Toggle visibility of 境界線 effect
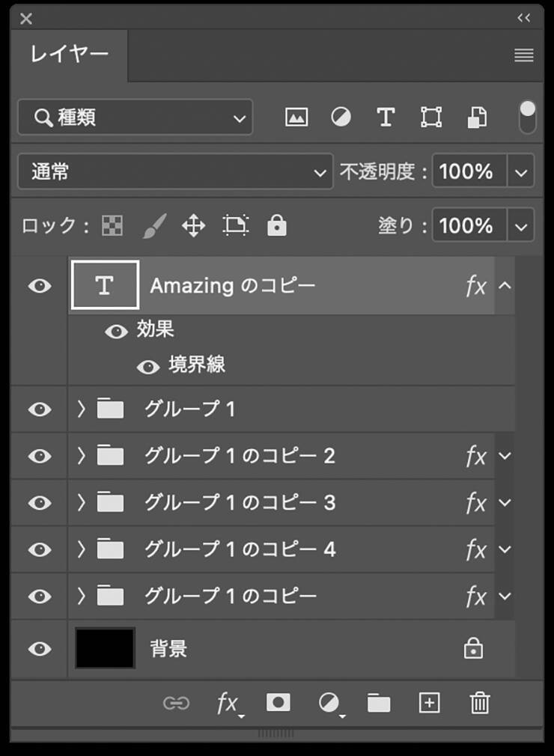Screen dimensions: 554x756 [148, 366]
